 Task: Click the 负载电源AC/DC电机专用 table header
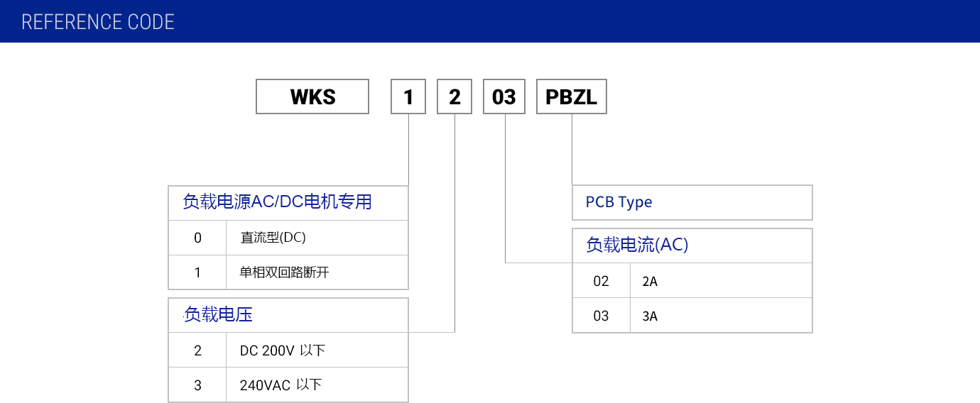[278, 202]
